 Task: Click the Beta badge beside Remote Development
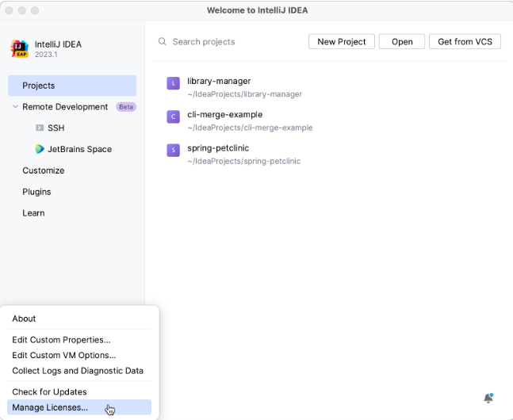click(126, 107)
